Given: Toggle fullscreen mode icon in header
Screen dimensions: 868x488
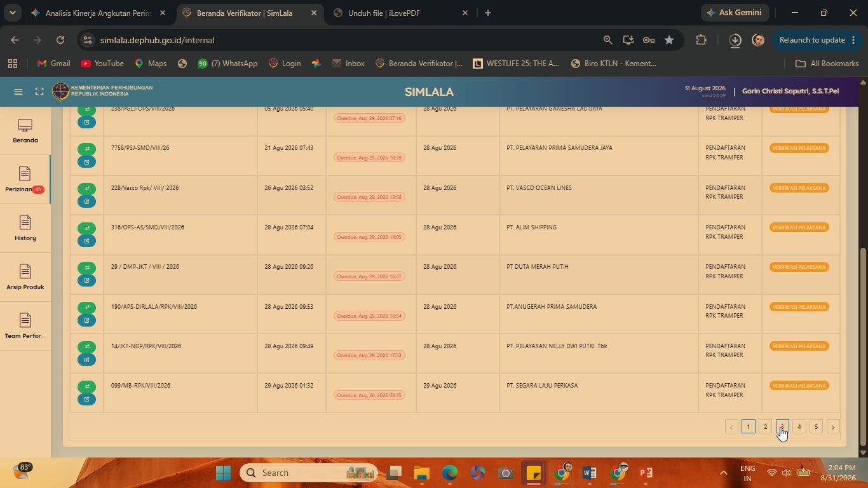Looking at the screenshot, I should click(39, 91).
